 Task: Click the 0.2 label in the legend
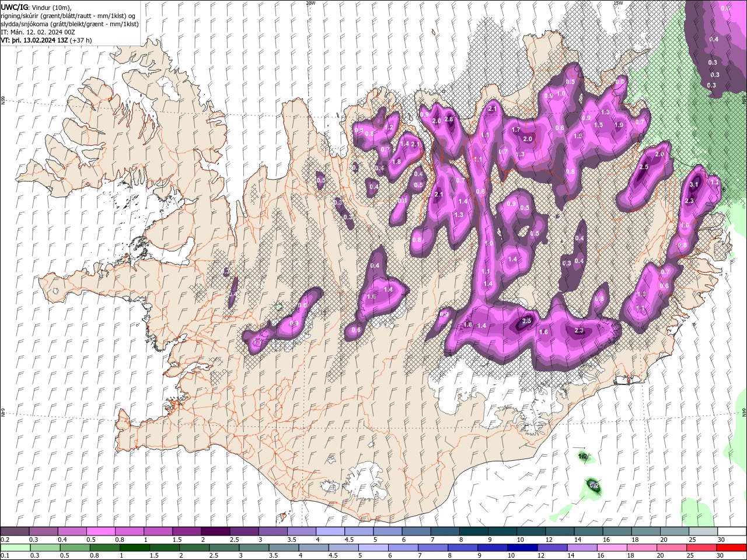5,540
